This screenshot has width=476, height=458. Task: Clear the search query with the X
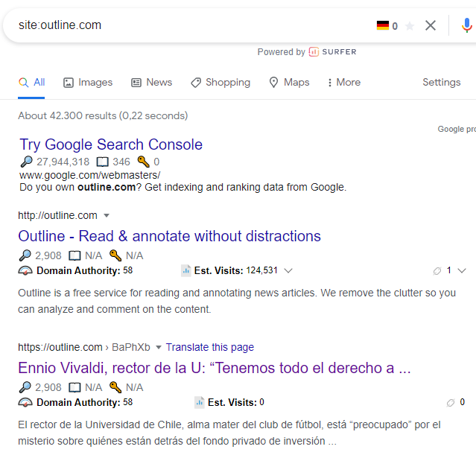tap(431, 25)
